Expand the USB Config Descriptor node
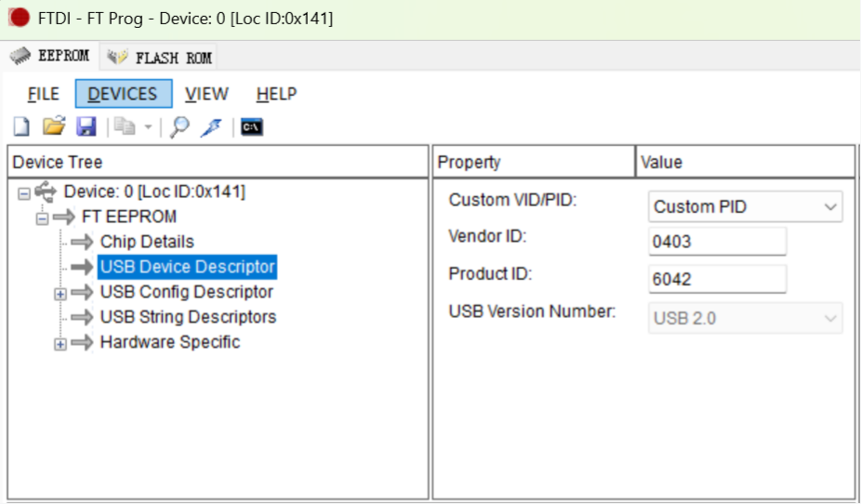This screenshot has width=861, height=504. tap(60, 294)
